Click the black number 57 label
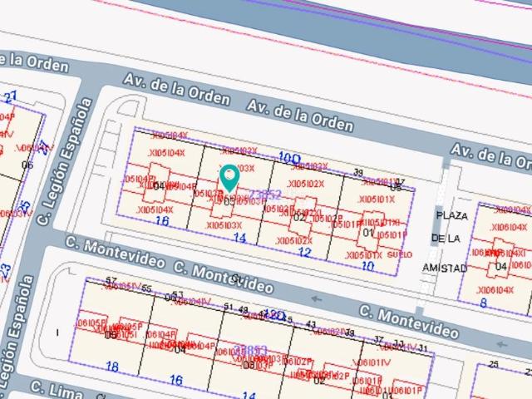Screen dimensions: 532x399 [x=111, y=280]
